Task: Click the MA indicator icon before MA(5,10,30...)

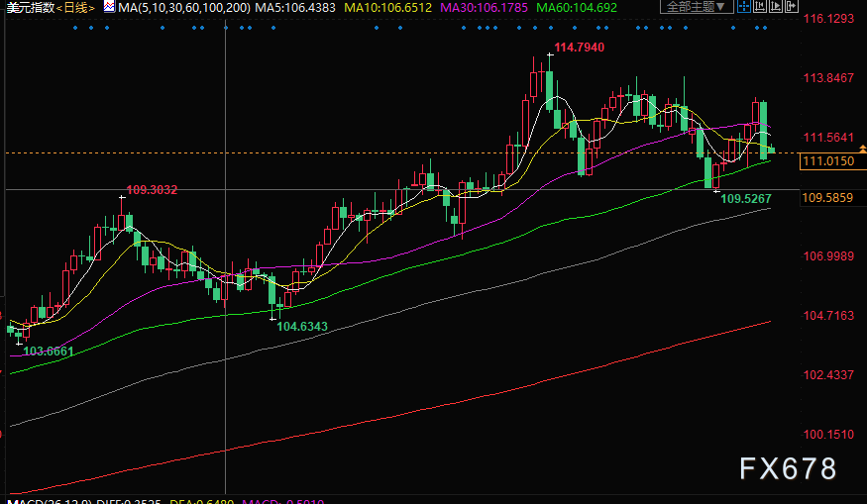Action: coord(110,8)
